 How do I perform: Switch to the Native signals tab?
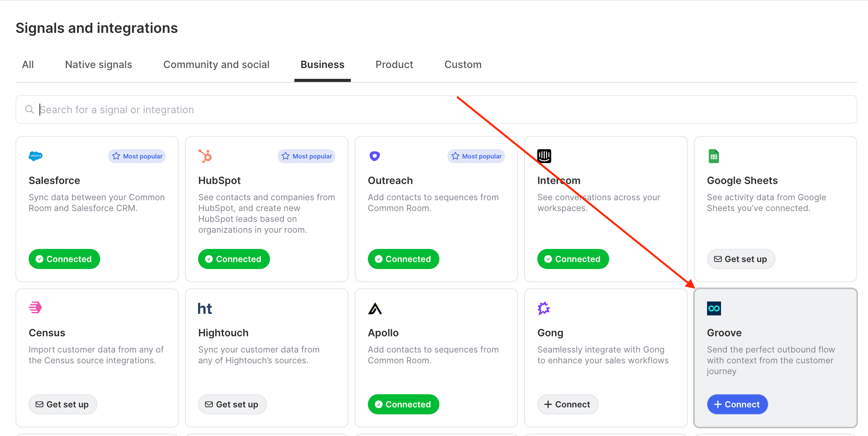pyautogui.click(x=99, y=65)
